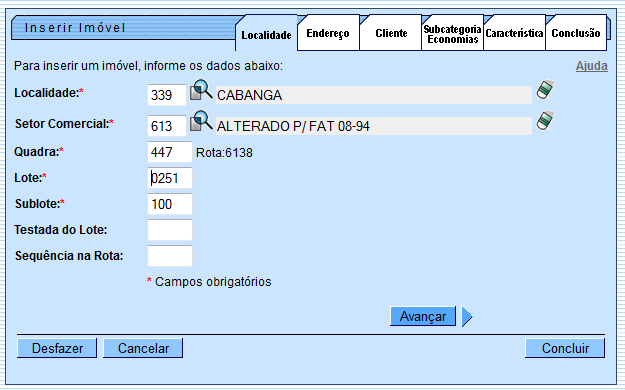Click the Rota:6138 text
This screenshot has height=390, width=625.
(x=224, y=153)
